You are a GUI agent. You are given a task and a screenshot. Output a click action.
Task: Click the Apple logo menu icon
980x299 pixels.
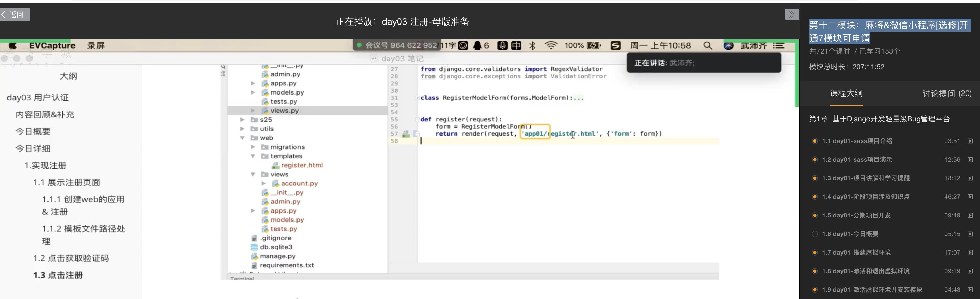[x=13, y=46]
